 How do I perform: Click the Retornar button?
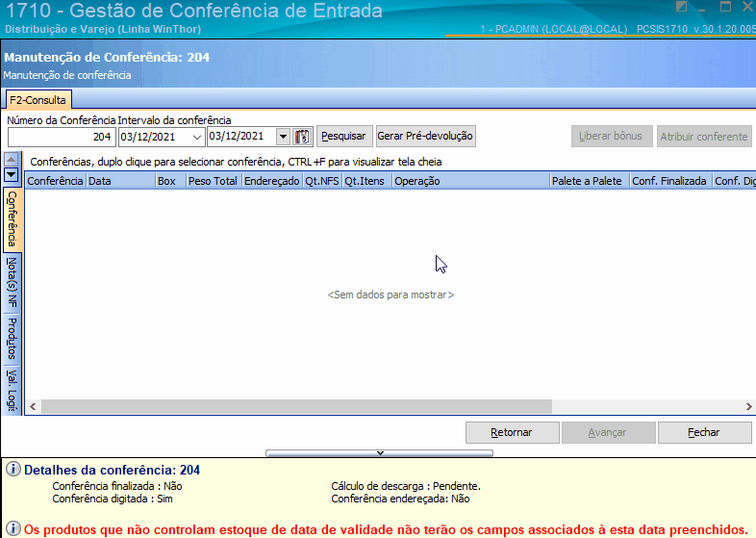[x=512, y=432]
